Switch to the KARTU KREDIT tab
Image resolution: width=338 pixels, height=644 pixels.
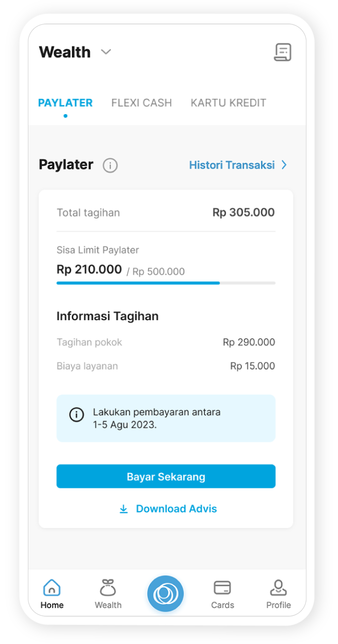[228, 103]
